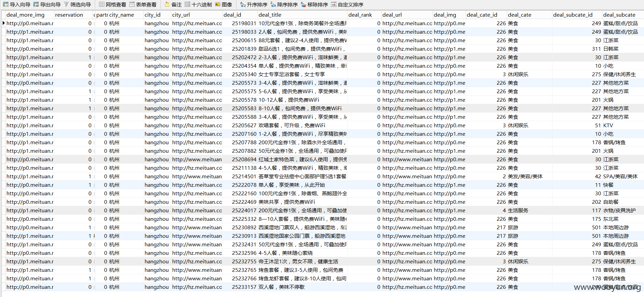This screenshot has height=297, width=644.
Task: Select the deal_cate column header
Action: click(529, 15)
